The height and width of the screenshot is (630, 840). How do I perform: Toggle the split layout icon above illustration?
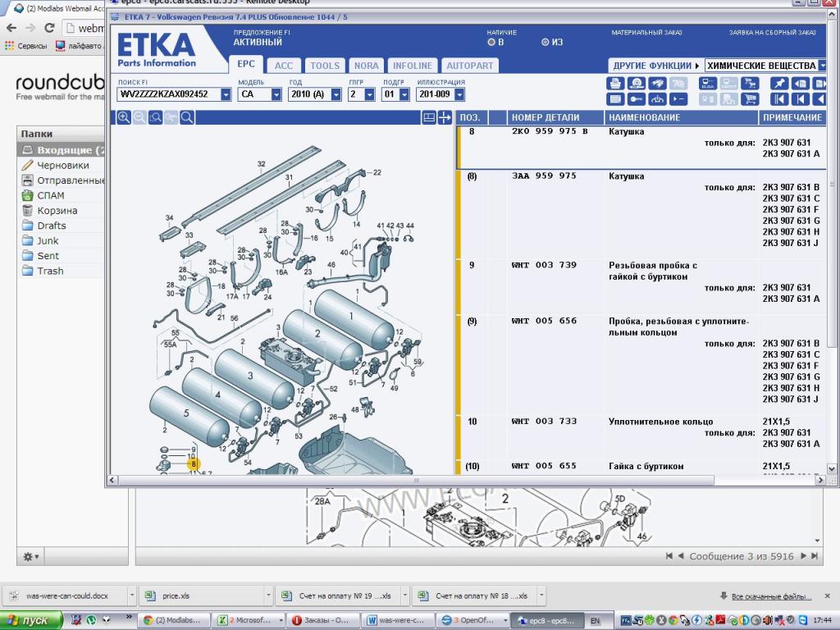[428, 117]
